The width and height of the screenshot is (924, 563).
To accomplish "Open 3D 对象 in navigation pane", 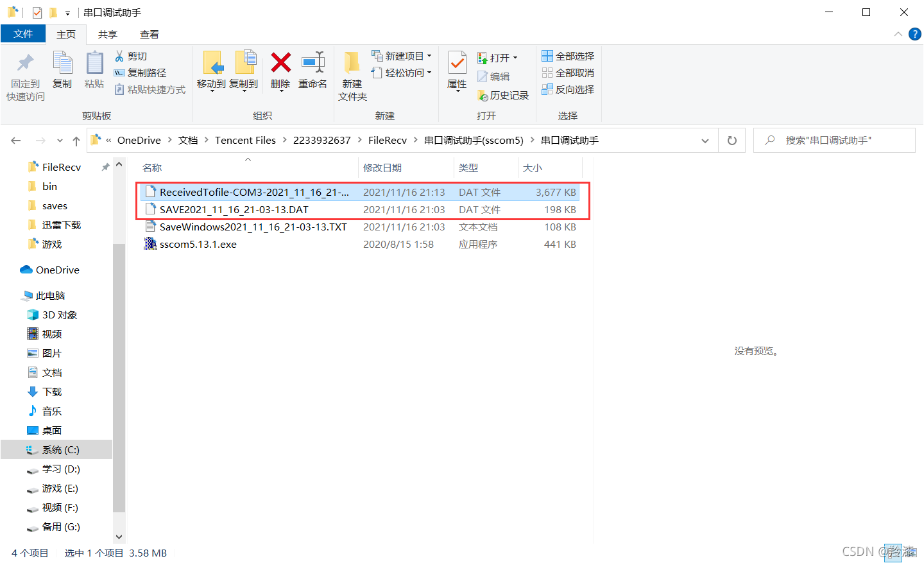I will [x=53, y=315].
